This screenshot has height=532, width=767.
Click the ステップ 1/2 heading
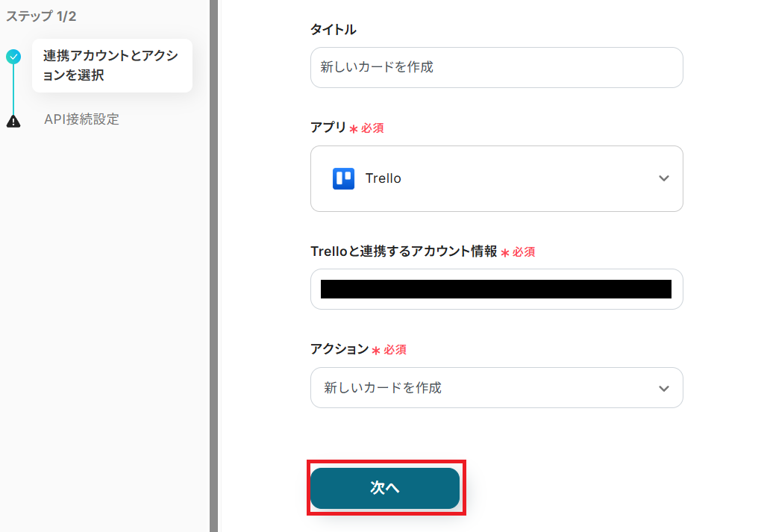coord(41,16)
